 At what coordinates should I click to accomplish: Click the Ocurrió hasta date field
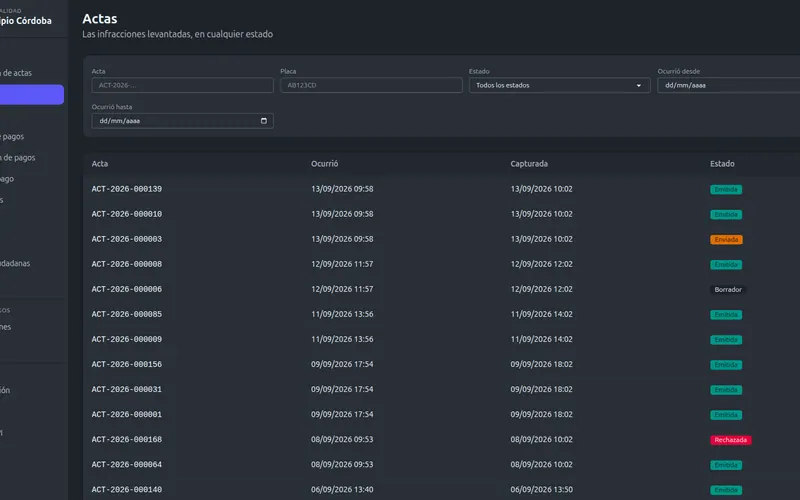point(182,121)
